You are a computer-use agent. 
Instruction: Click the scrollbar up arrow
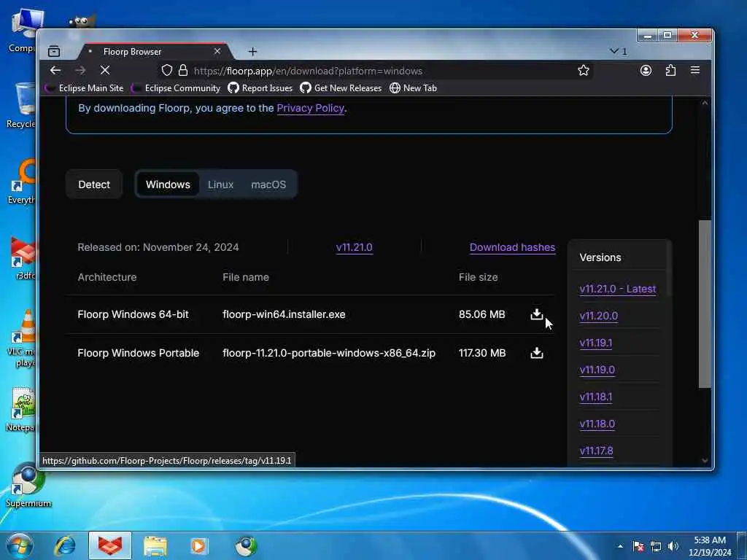pos(705,102)
